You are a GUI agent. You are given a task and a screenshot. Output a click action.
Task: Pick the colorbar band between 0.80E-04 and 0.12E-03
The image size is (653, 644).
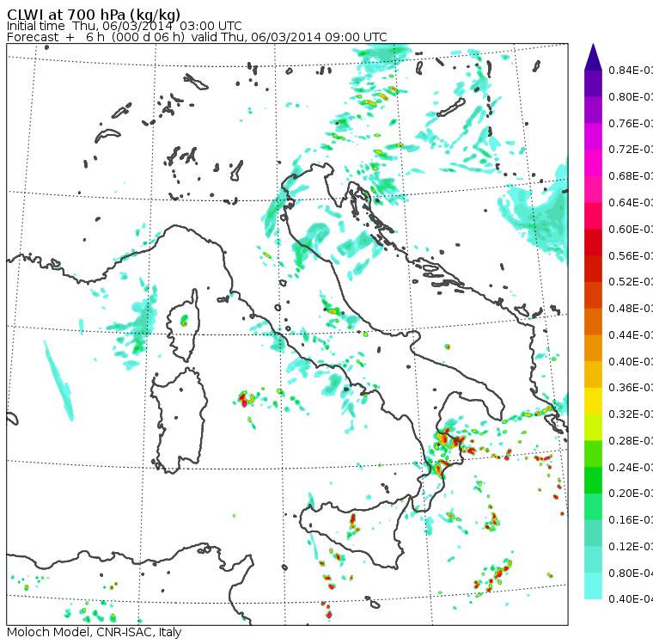(593, 560)
